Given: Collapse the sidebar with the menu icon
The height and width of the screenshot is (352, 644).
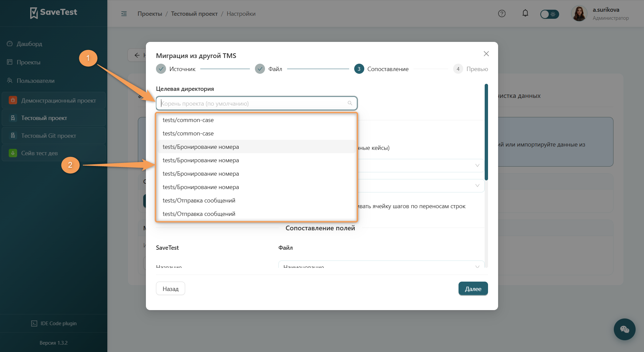Looking at the screenshot, I should 124,14.
